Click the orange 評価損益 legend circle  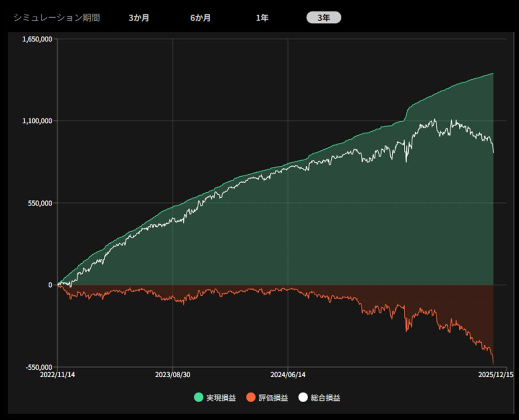point(251,397)
